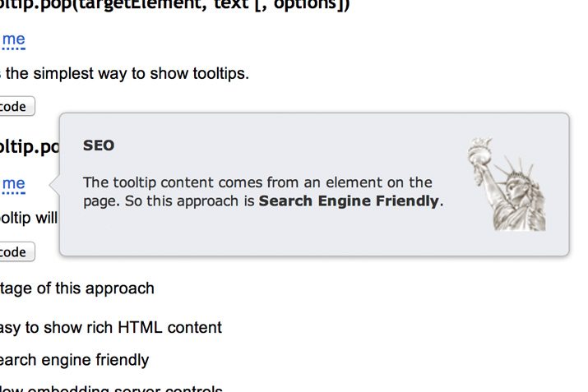Select the "embedding server controls" list item
Image resolution: width=588 pixels, height=392 pixels.
coord(125,388)
